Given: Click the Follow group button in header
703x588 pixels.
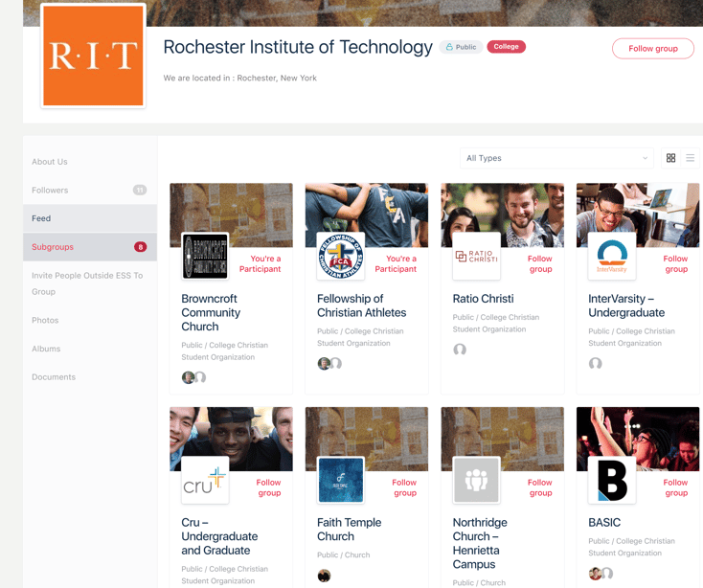Looking at the screenshot, I should pyautogui.click(x=653, y=49).
